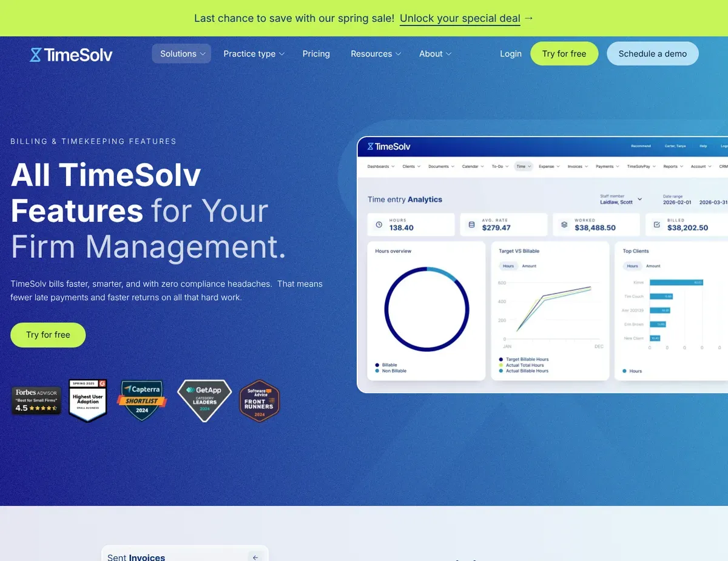
Task: Expand Dashboards menu in dashboard preview
Action: (x=381, y=166)
